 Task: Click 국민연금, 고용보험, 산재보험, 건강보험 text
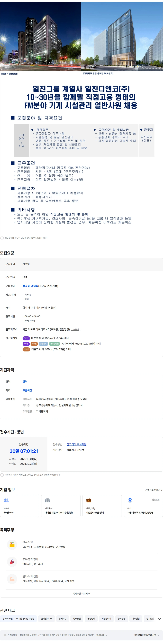[44, 547]
